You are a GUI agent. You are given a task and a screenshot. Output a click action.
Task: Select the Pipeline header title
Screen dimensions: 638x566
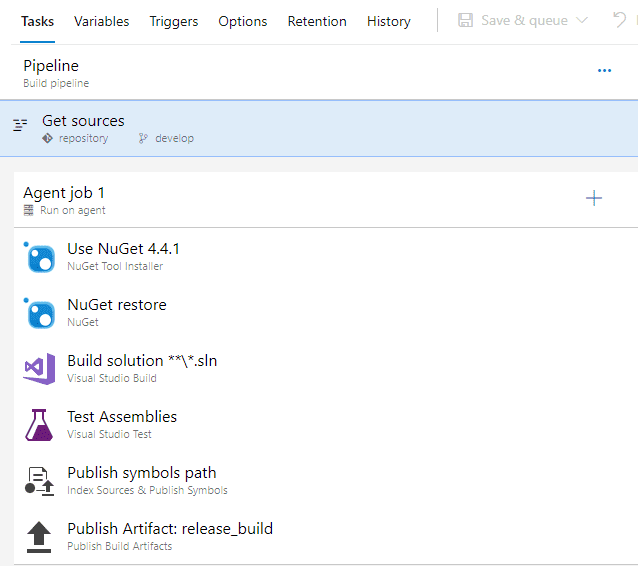pos(51,66)
